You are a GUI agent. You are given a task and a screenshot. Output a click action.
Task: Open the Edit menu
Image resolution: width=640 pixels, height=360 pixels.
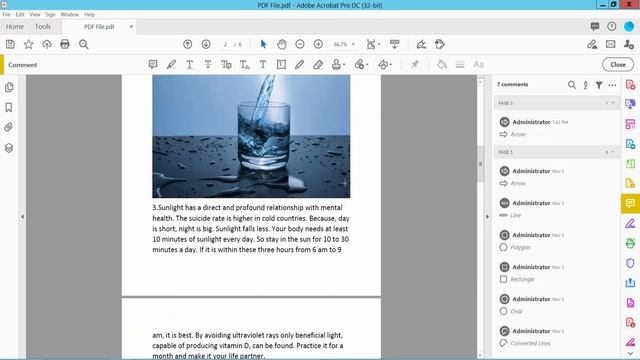point(20,14)
